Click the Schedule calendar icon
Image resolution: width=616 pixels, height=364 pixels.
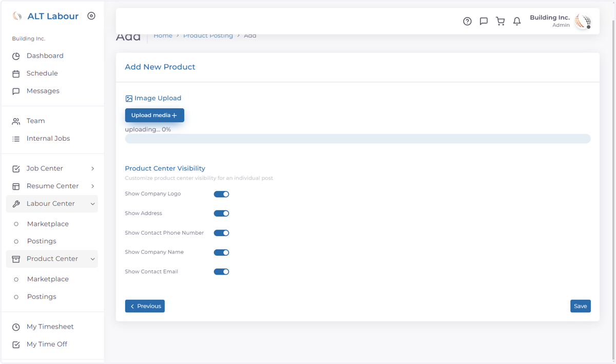pyautogui.click(x=16, y=73)
